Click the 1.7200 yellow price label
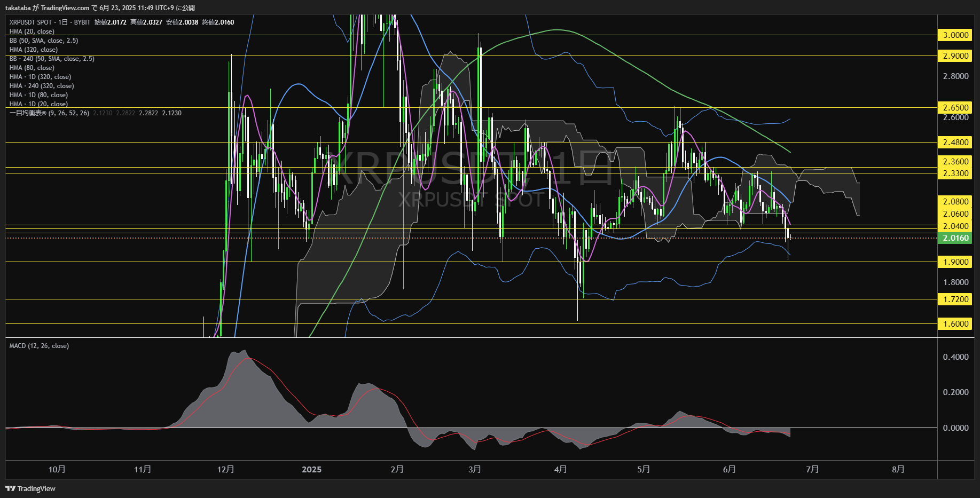The height and width of the screenshot is (498, 980). pyautogui.click(x=955, y=299)
